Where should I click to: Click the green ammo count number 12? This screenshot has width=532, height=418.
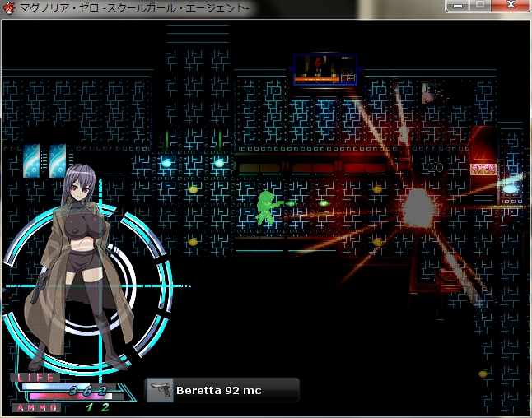pos(98,407)
